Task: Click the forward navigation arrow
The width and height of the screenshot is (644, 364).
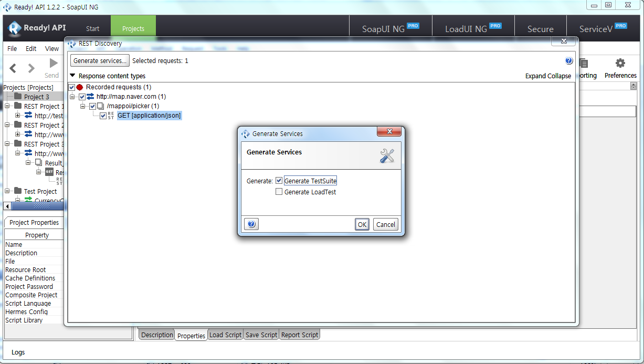Action: (31, 68)
